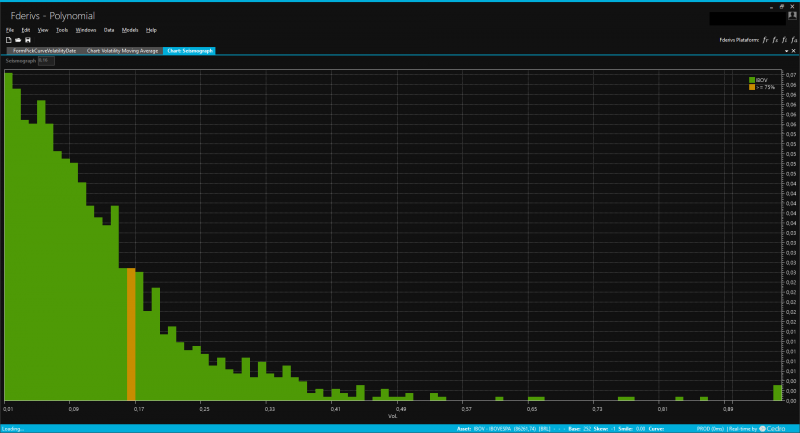This screenshot has width=800, height=433.
Task: Switch to Chart: Volatility Moving Average tab
Action: pyautogui.click(x=123, y=50)
